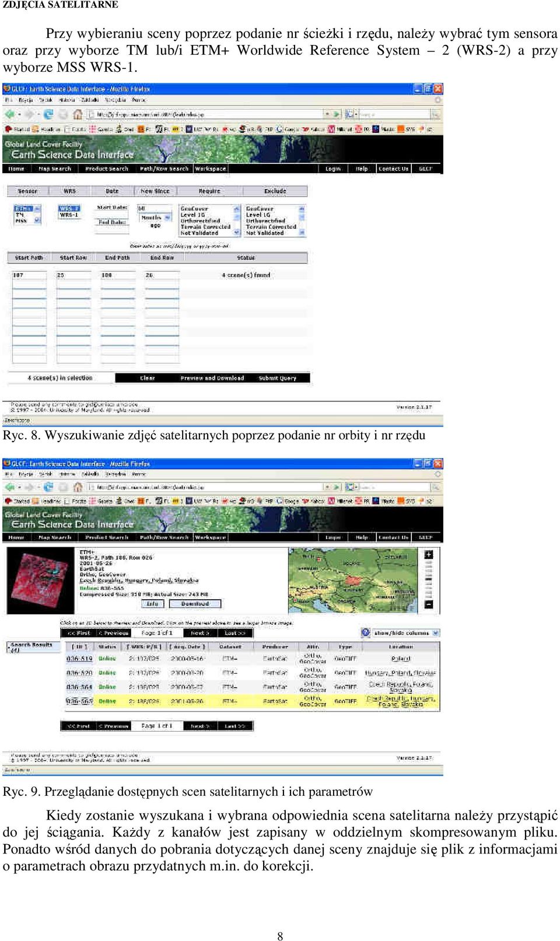Select Orthorectified in the Require list
Viewport: 560px width, 941px height.
(x=201, y=221)
